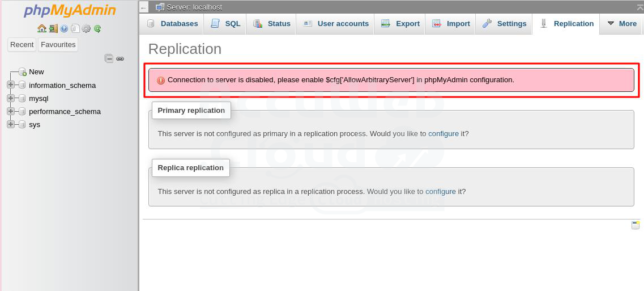Click the log out door icon
644x291 pixels.
53,28
